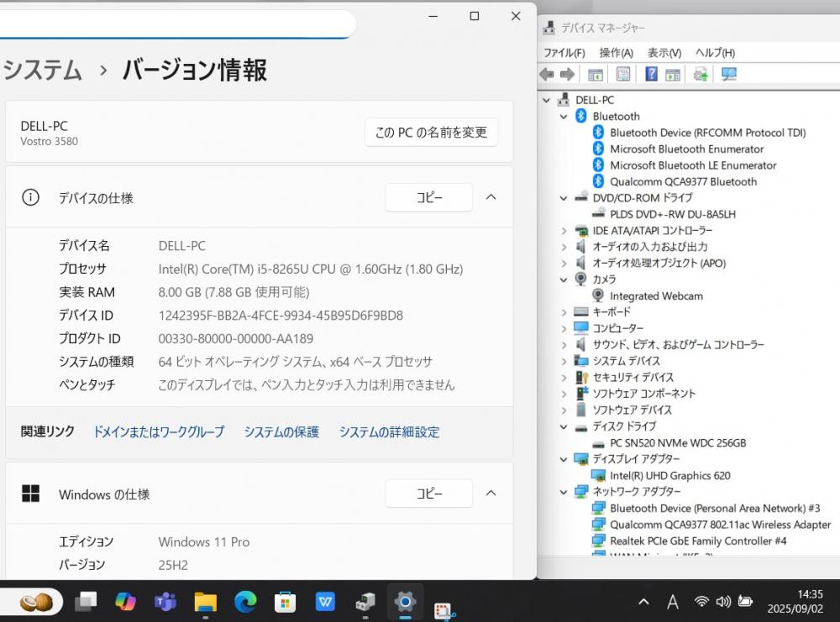This screenshot has width=840, height=622.
Task: Click the Back arrow in Device Manager toolbar
Action: [547, 75]
